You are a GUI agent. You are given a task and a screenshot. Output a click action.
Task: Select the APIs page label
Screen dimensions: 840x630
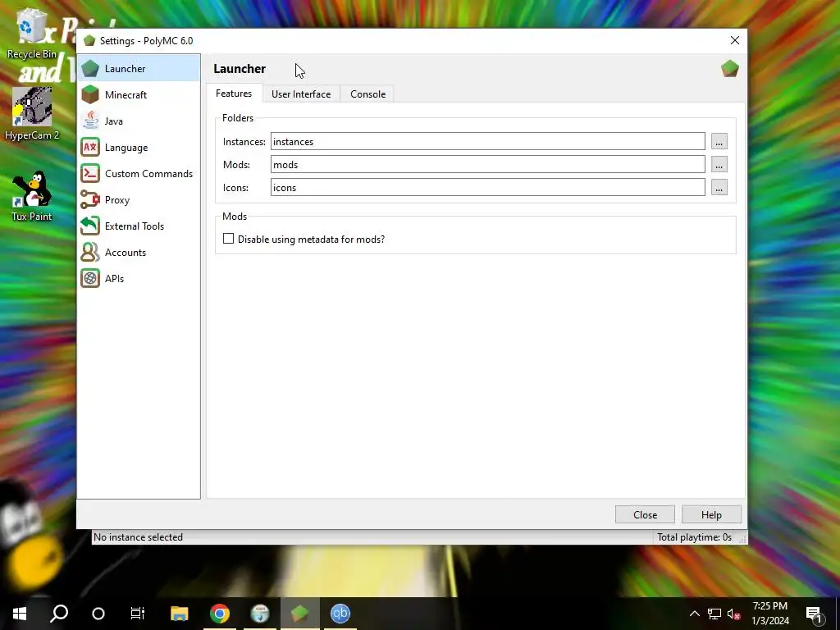pos(114,279)
